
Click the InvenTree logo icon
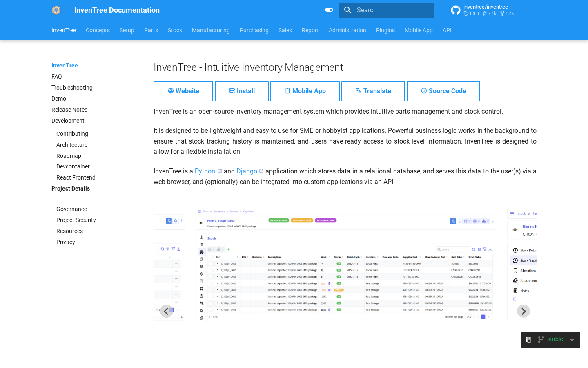click(x=56, y=10)
